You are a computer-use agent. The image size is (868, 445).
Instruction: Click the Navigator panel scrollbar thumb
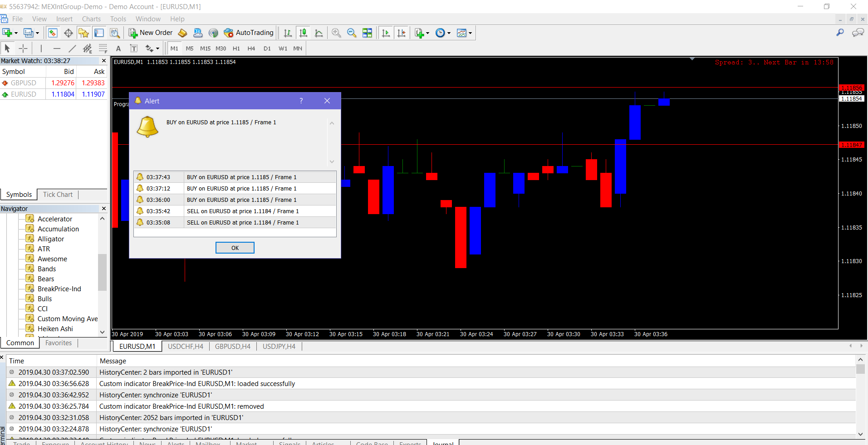(x=102, y=271)
